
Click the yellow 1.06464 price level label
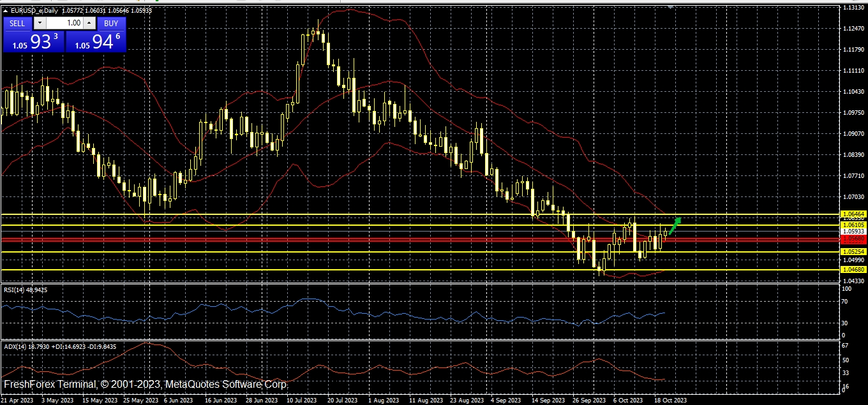point(853,214)
